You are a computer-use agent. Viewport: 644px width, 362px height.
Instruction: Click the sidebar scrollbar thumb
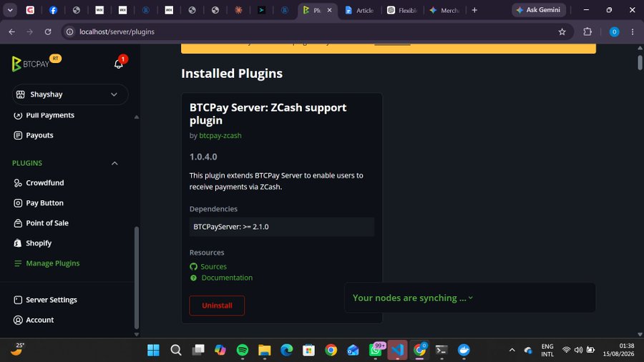pos(137,278)
